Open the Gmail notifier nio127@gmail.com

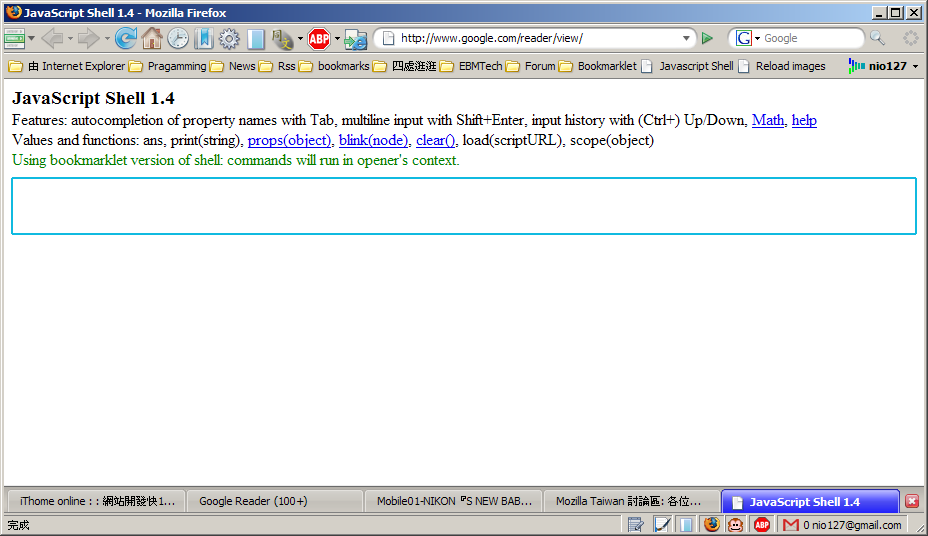click(x=842, y=525)
